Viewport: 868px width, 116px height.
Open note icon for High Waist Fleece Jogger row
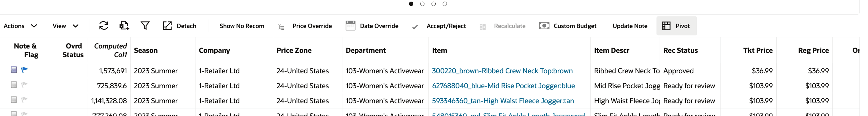pyautogui.click(x=14, y=100)
